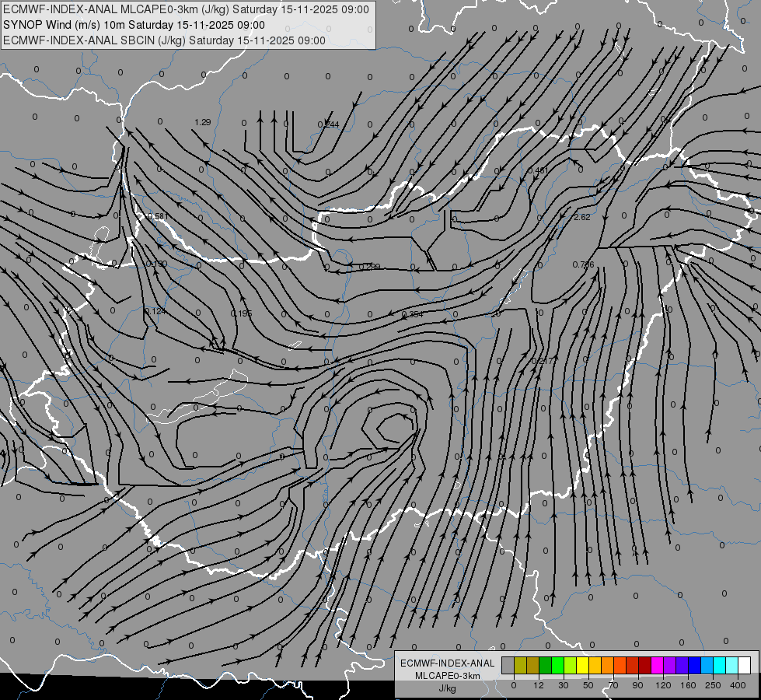Click the gray swatch in the MLCAPE legend
This screenshot has width=761, height=700.
coord(508,665)
